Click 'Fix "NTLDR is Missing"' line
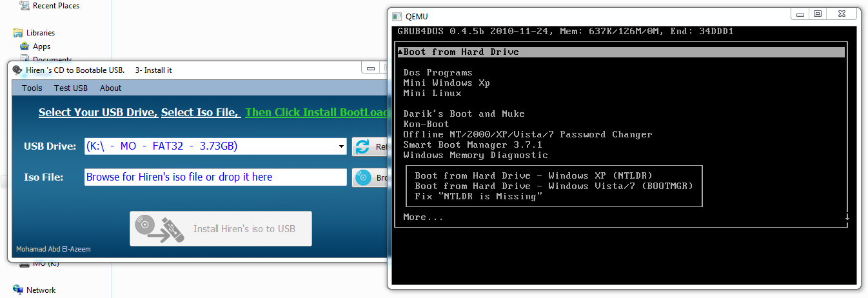Screen dimensions: 868x298 click(478, 196)
